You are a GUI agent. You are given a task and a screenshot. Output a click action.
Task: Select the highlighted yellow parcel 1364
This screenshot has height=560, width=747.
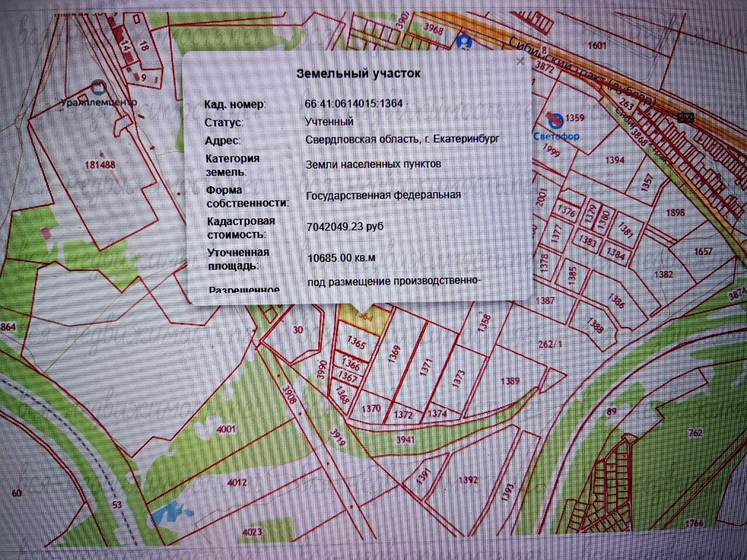pos(365,318)
